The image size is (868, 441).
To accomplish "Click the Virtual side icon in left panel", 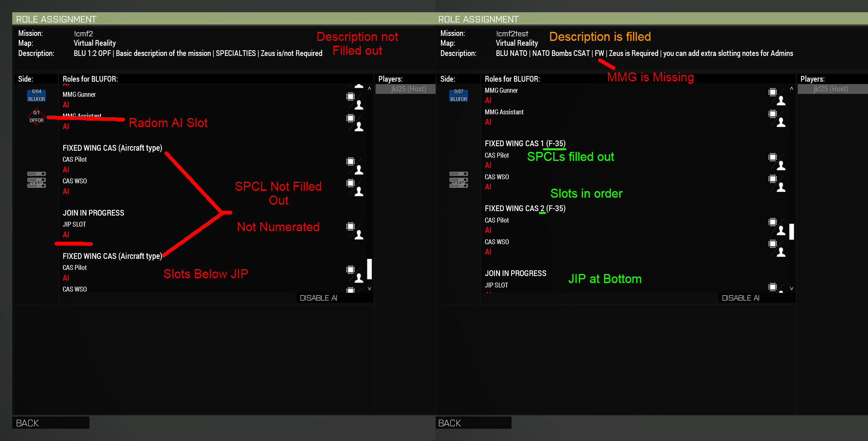I will [x=36, y=180].
